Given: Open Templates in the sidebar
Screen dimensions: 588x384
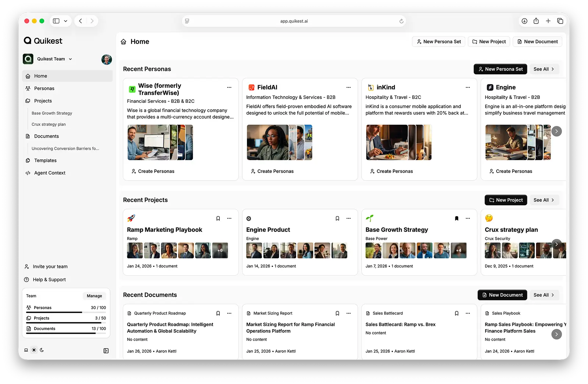Looking at the screenshot, I should (x=67, y=160).
